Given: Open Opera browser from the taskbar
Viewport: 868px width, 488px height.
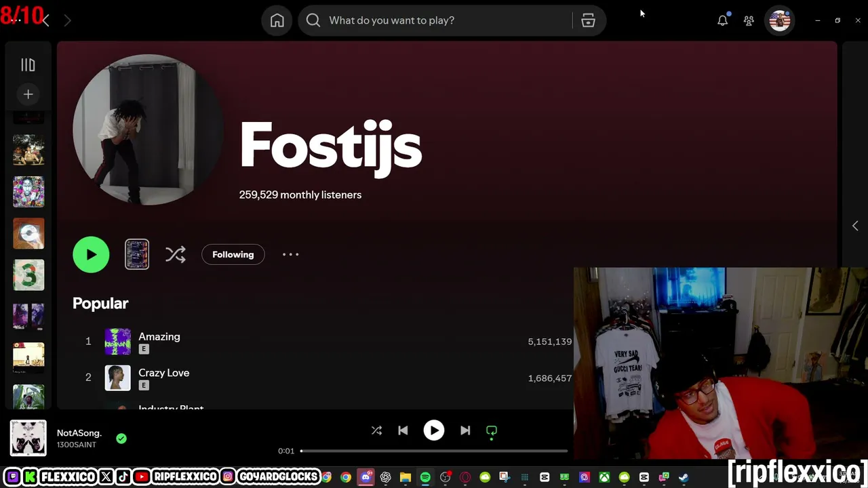Looking at the screenshot, I should pyautogui.click(x=465, y=477).
